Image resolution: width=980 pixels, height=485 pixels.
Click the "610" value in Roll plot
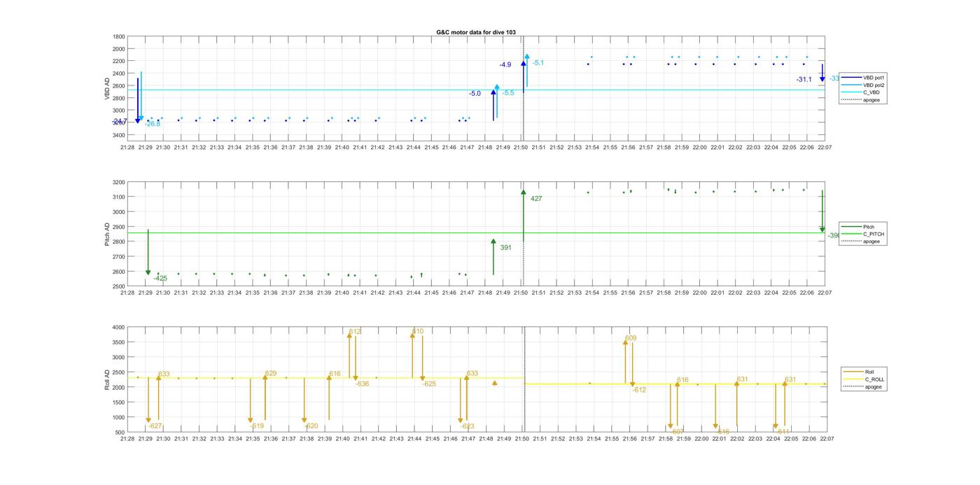pyautogui.click(x=418, y=332)
